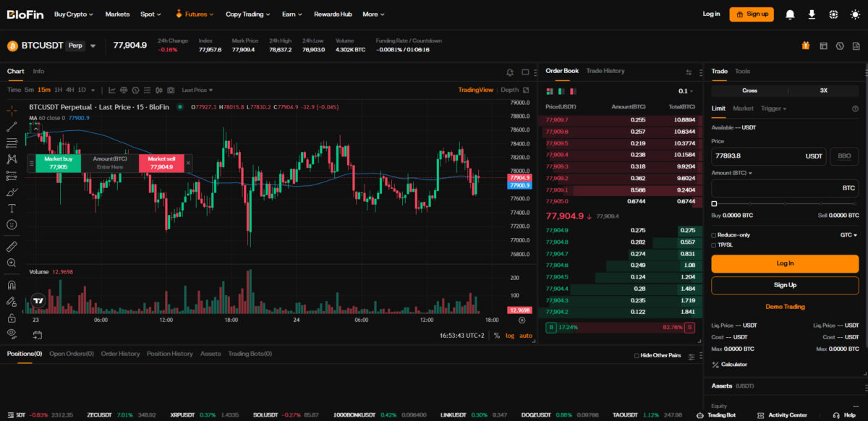Open the emoji sticker tool
This screenshot has height=421, width=868.
12,225
